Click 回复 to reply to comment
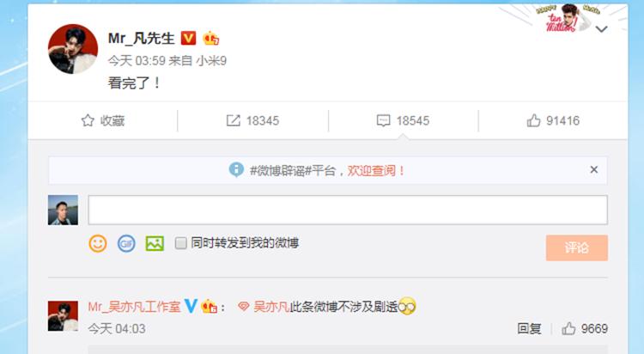The width and height of the screenshot is (644, 354). point(529,328)
